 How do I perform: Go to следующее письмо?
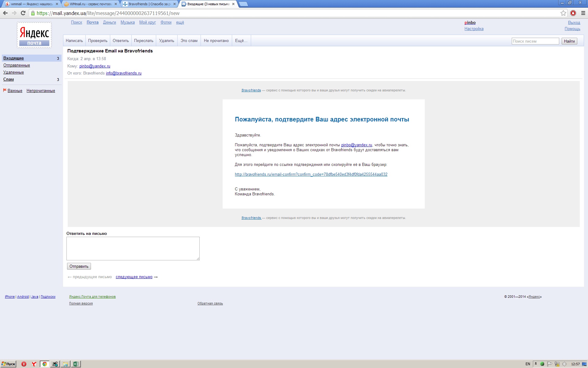134,277
